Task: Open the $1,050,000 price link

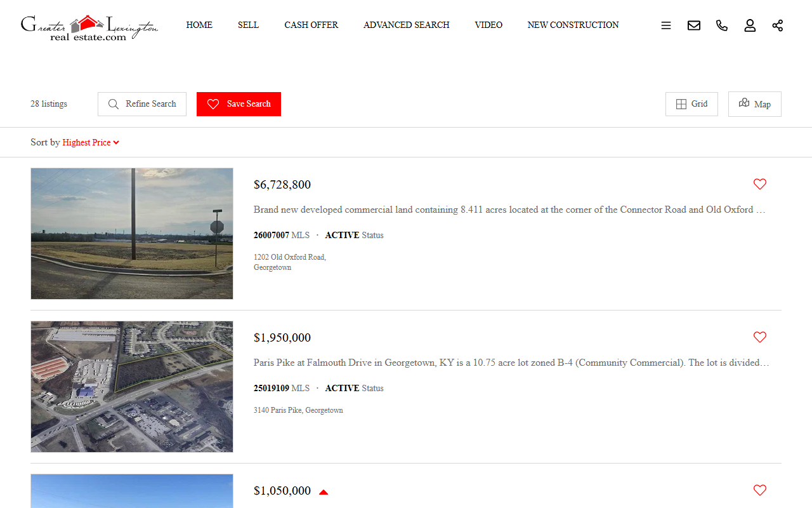Action: pos(282,491)
